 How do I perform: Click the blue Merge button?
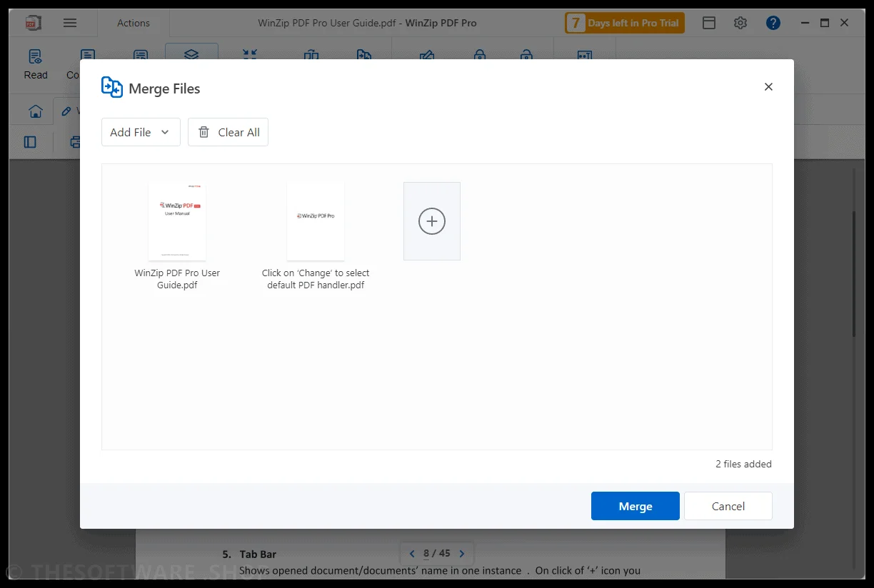click(636, 506)
